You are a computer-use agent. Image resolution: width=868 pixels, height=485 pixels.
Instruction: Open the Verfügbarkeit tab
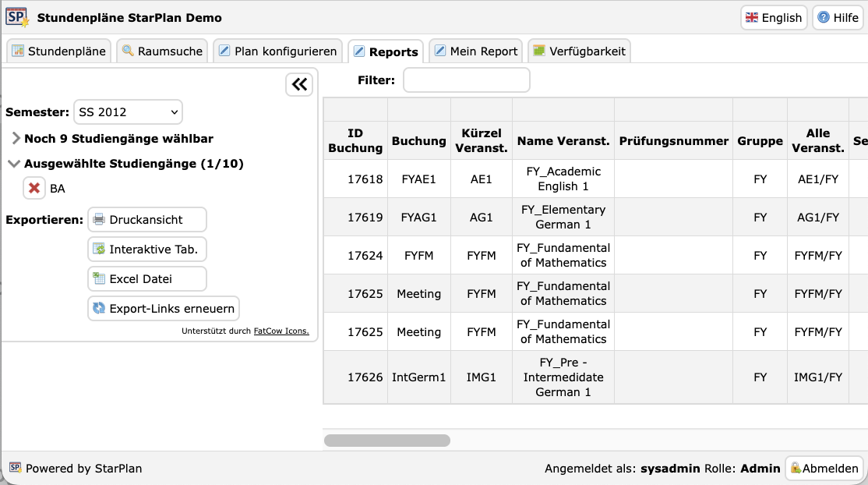[x=579, y=51]
